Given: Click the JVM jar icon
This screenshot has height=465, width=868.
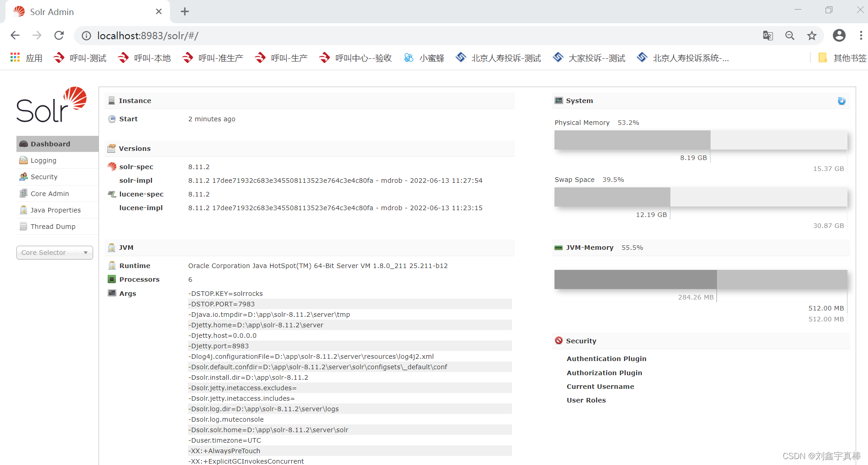Looking at the screenshot, I should click(x=111, y=248).
